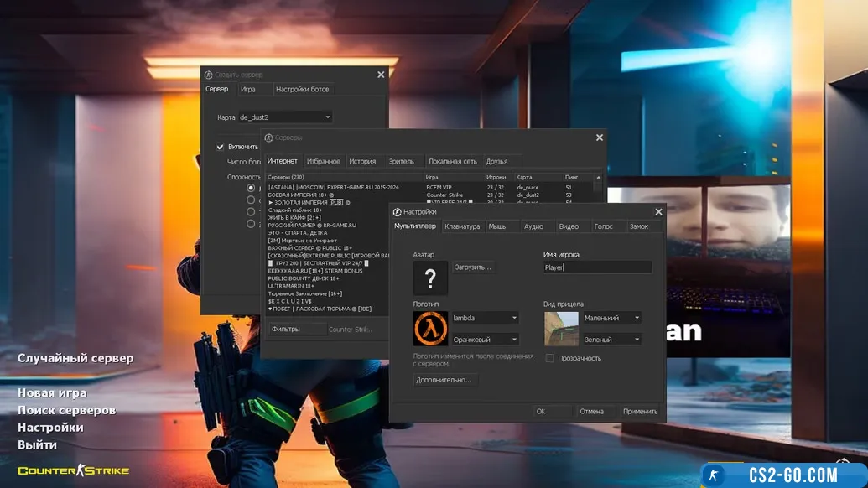Switch to the Клавиатура tab
Image resolution: width=868 pixels, height=488 pixels.
click(462, 226)
